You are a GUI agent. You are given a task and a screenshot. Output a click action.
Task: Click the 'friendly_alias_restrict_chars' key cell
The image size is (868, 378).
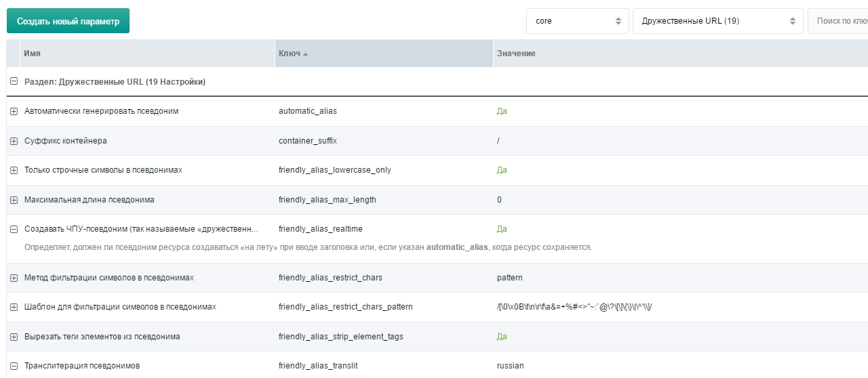tap(330, 278)
